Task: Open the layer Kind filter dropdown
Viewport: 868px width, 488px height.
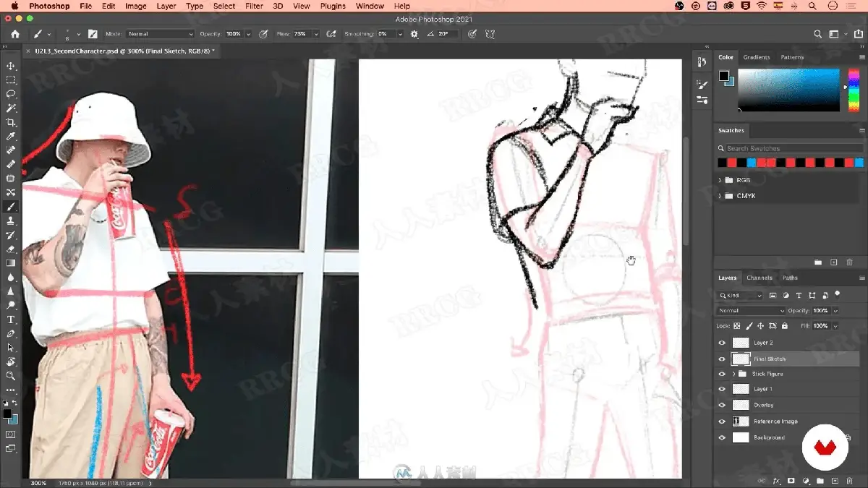Action: (x=740, y=296)
